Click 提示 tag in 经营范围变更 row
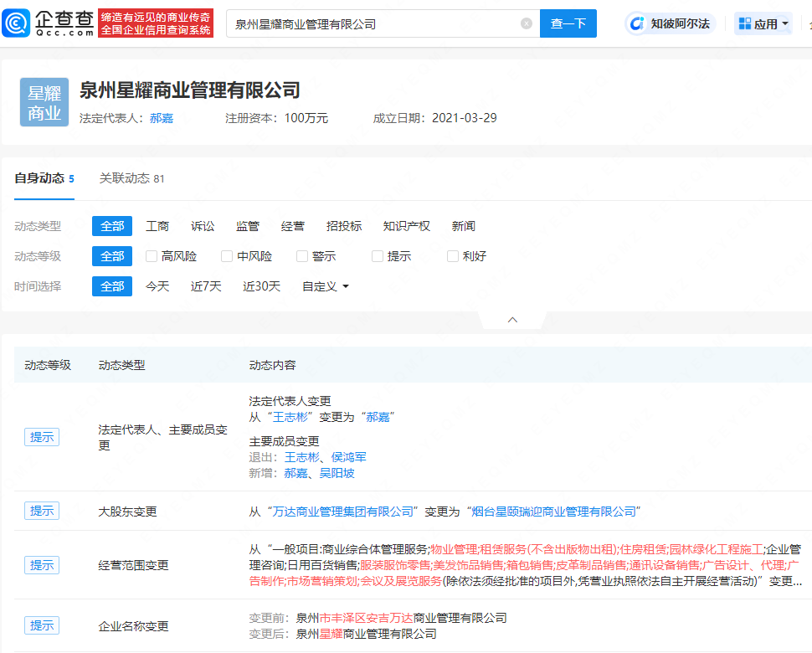 click(x=42, y=565)
